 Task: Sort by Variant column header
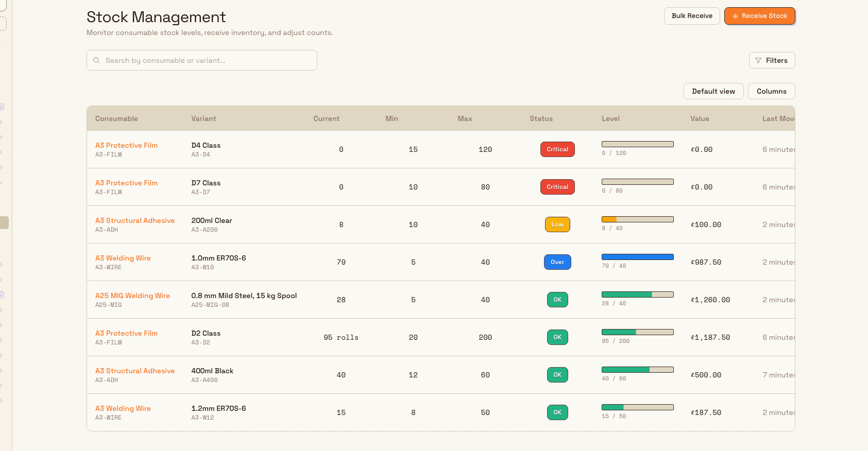point(203,118)
